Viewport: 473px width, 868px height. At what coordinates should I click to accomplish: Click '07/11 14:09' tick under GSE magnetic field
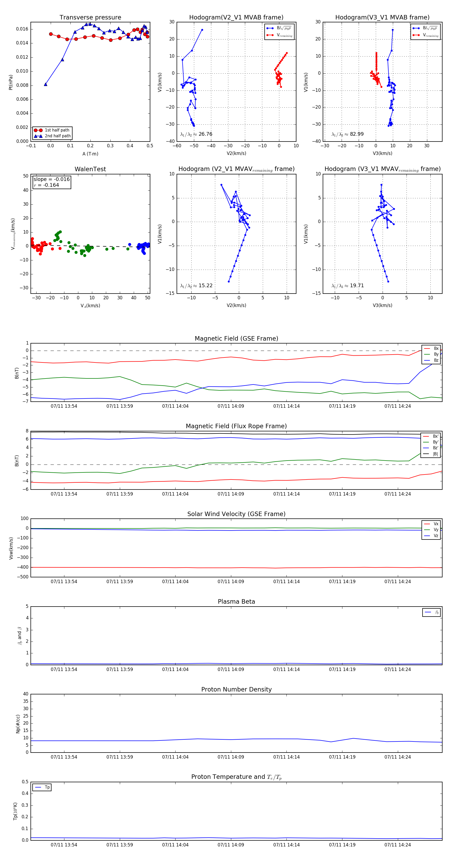pyautogui.click(x=231, y=406)
